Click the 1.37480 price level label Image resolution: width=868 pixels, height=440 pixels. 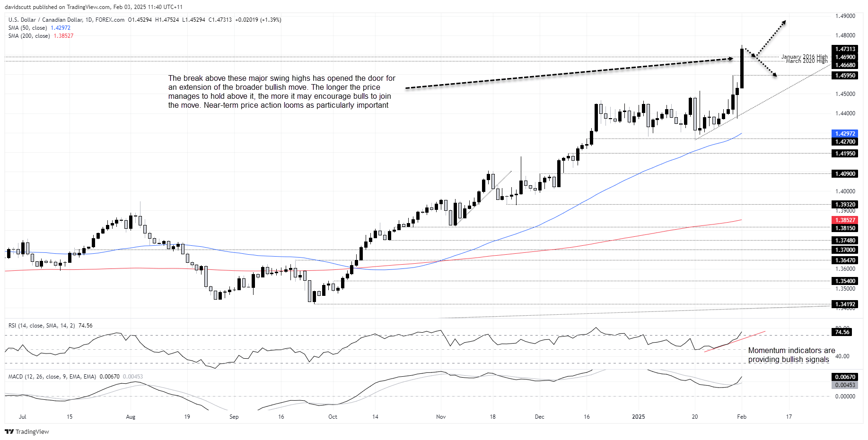pos(844,241)
